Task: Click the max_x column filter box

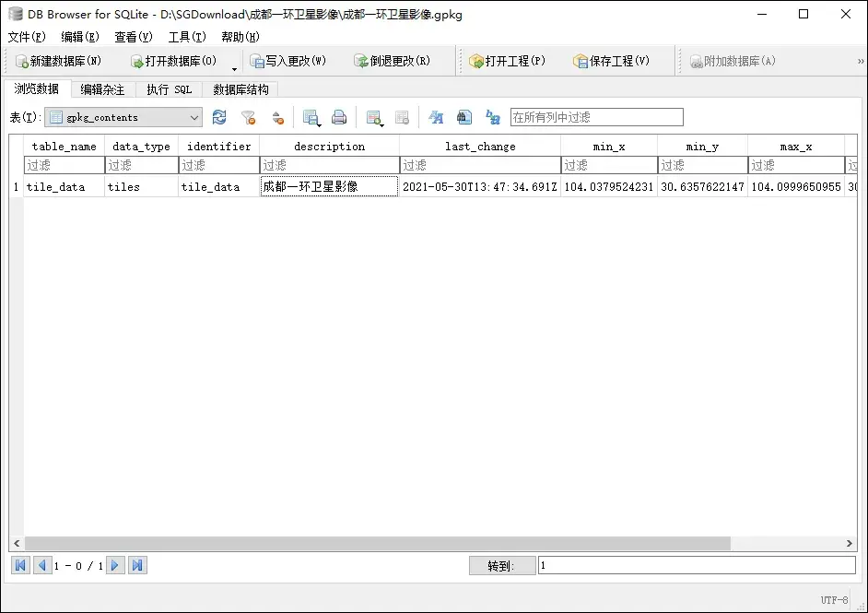Action: [x=796, y=165]
